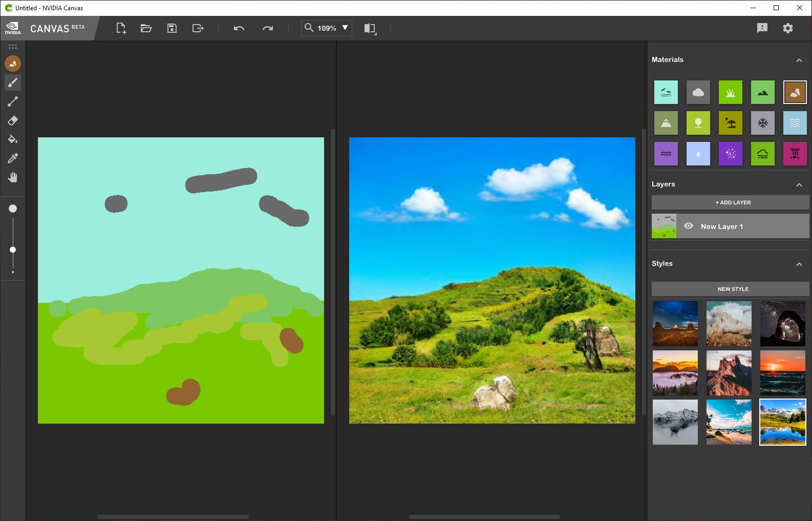Click the sketch canvas horizontal scrollbar

point(173,517)
